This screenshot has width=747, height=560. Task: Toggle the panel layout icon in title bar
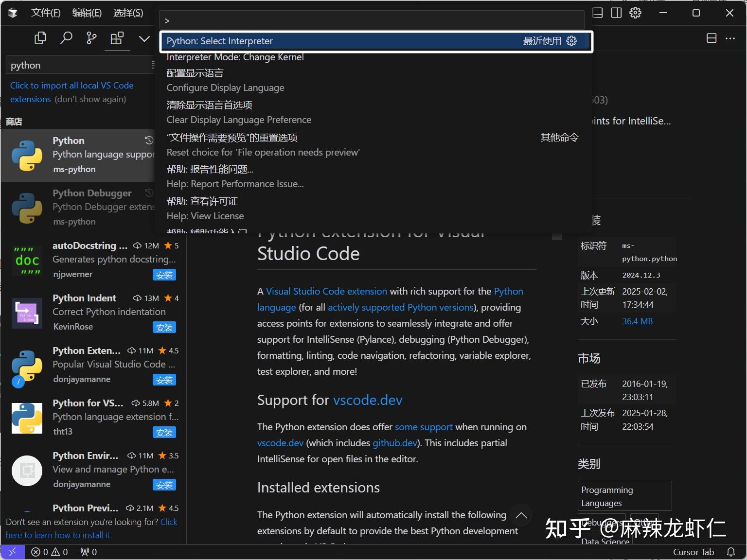click(x=597, y=13)
